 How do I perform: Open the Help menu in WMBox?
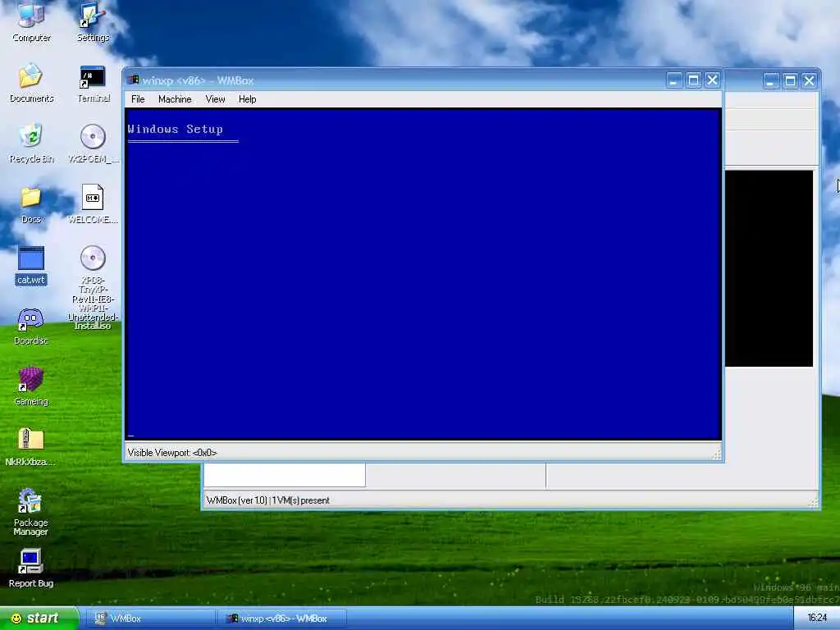pyautogui.click(x=247, y=99)
